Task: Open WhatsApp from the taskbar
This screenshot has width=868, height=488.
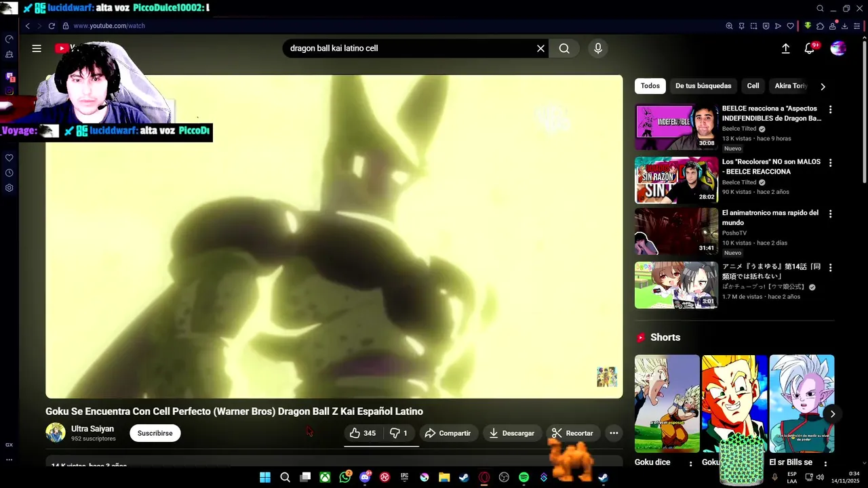Action: click(x=345, y=477)
